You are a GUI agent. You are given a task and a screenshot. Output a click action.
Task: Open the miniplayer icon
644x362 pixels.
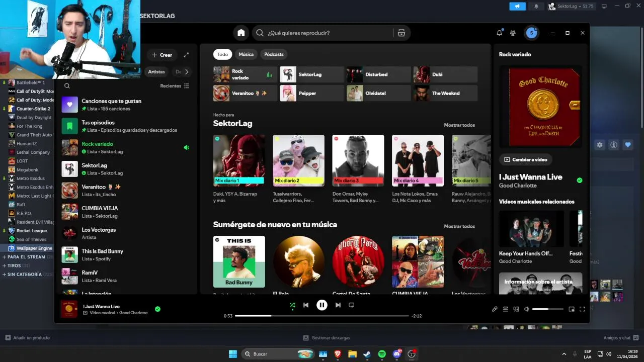[572, 309]
